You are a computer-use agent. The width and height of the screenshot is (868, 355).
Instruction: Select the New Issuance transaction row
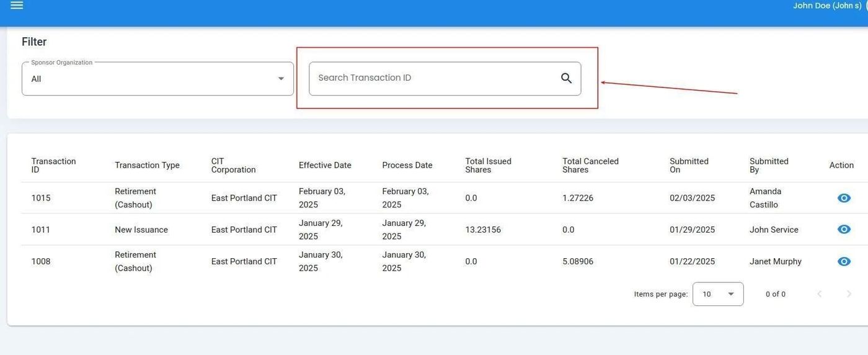[x=141, y=230]
